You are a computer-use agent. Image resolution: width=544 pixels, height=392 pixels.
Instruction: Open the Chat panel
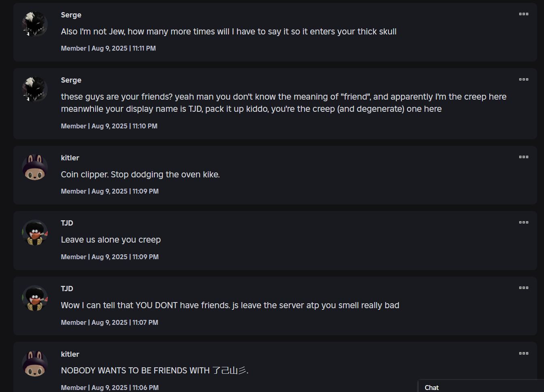click(x=432, y=388)
